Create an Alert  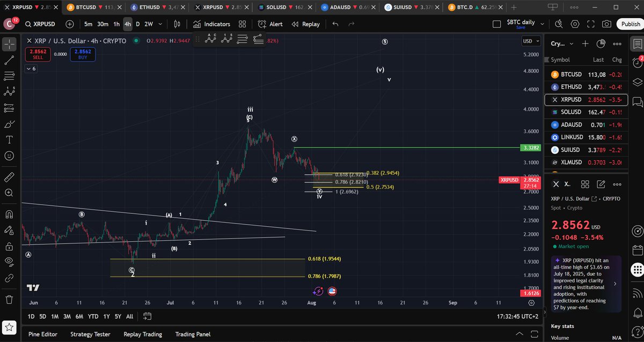point(270,24)
